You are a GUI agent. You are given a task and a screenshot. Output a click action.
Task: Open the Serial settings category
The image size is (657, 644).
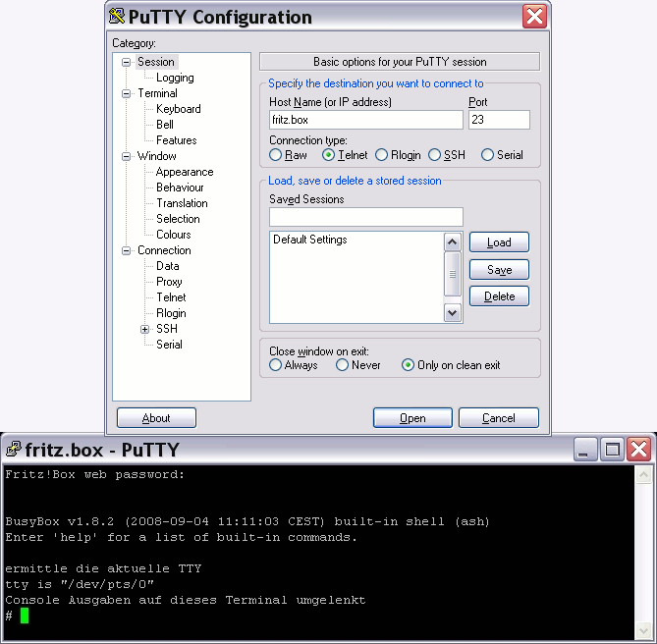pos(169,345)
